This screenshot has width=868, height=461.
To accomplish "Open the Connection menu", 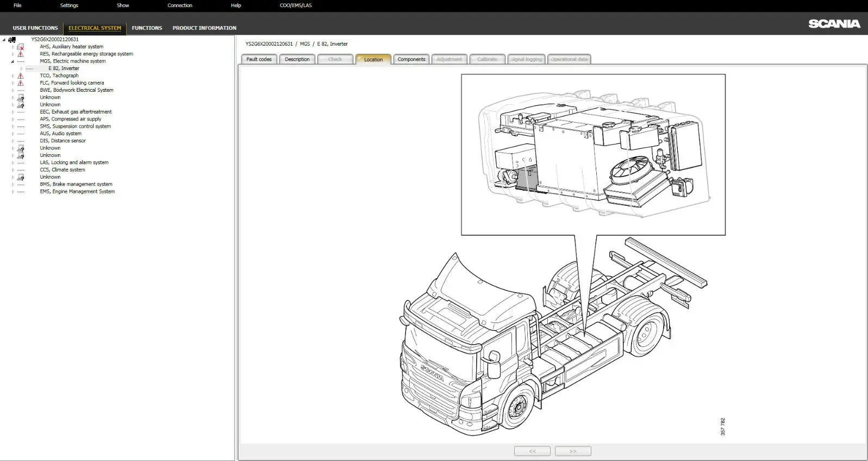I will point(180,5).
